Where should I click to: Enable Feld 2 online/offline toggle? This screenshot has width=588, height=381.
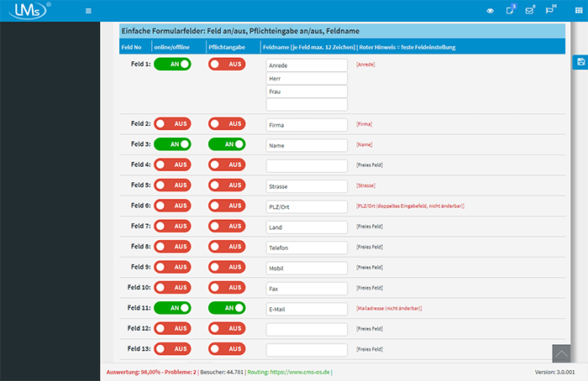coord(172,124)
